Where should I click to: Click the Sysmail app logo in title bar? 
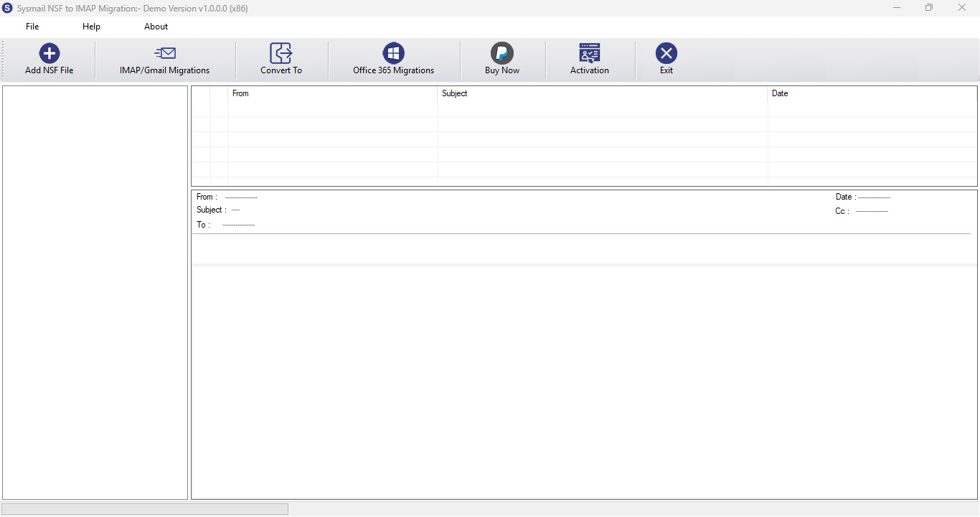tap(8, 8)
